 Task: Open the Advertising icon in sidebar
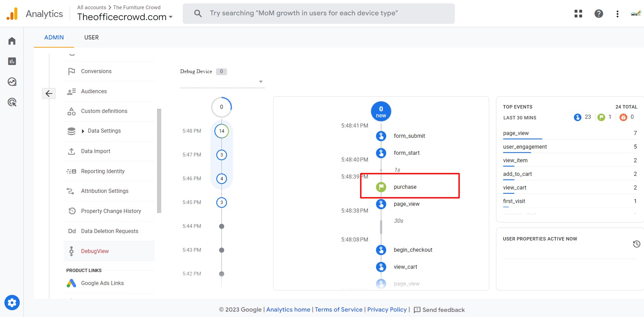click(x=12, y=102)
